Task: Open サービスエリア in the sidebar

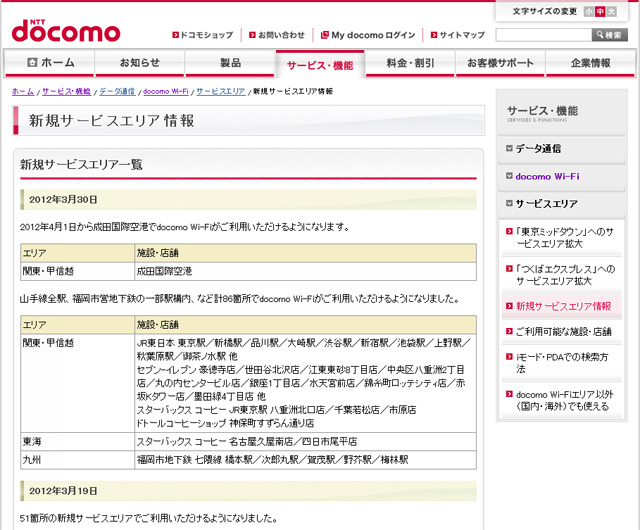Action: click(x=547, y=204)
